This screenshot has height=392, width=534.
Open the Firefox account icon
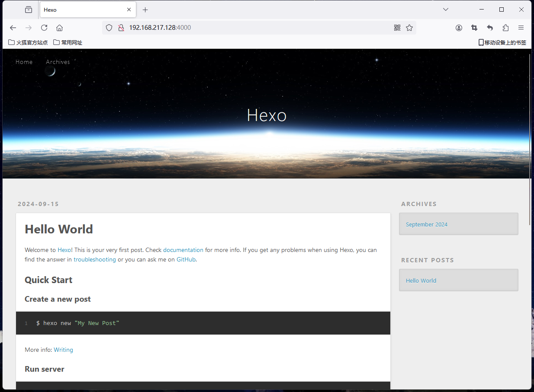[459, 28]
